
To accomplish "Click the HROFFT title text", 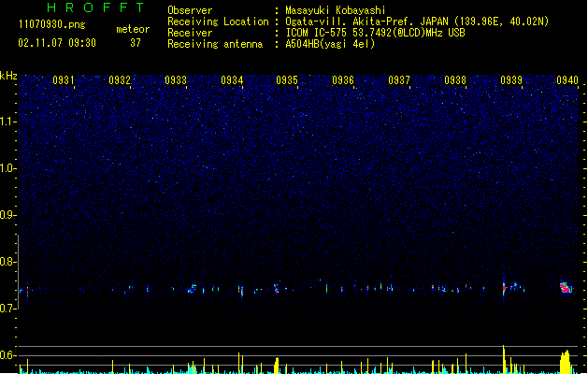I will [x=96, y=7].
